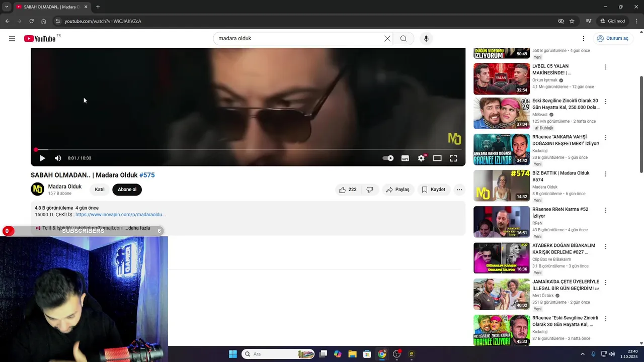
Task: Go to the browser home page button
Action: [43, 21]
